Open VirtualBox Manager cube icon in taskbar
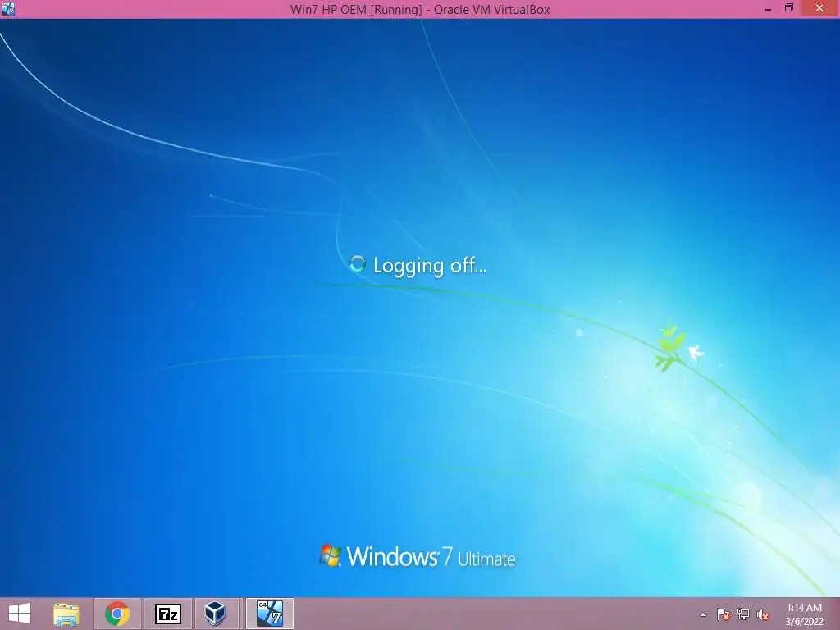Viewport: 840px width, 630px height. point(216,614)
